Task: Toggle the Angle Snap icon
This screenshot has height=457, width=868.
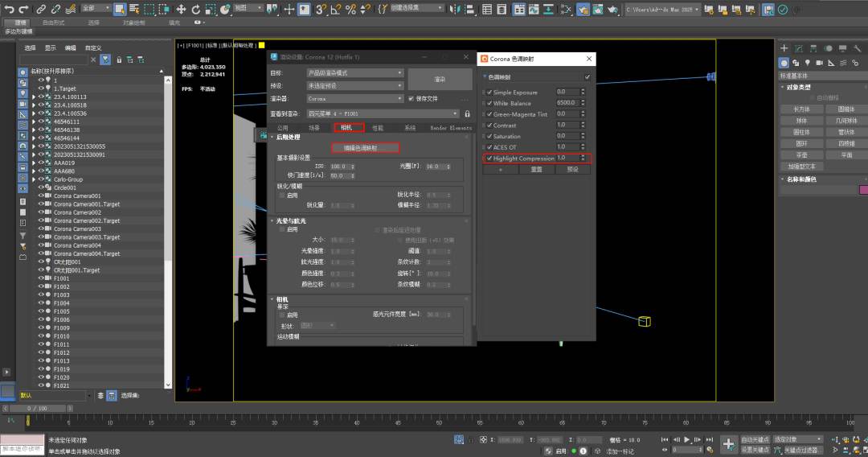Action: (335, 9)
